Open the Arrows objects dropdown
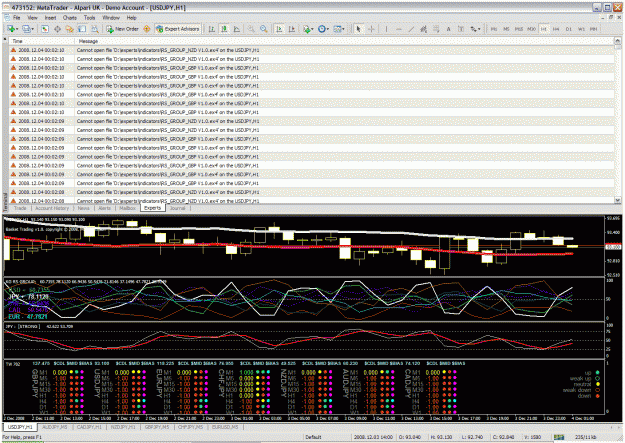Viewport: 625px width, 443px height. coord(475,29)
